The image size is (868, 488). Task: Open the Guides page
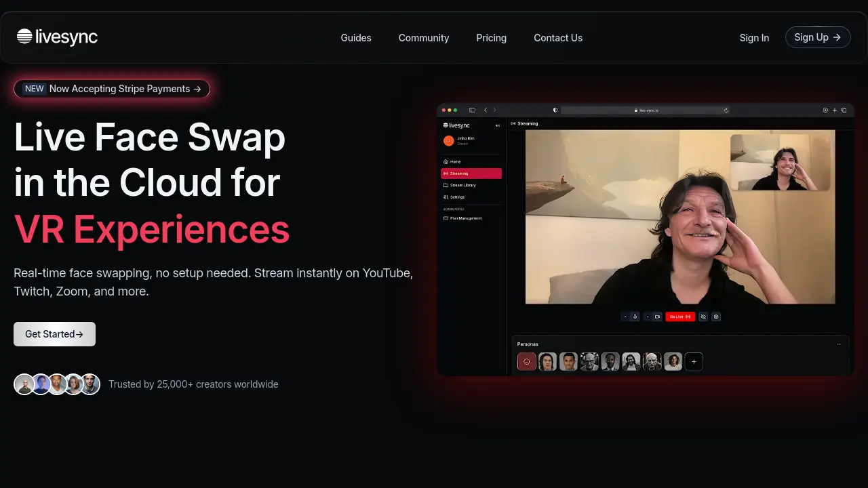click(356, 38)
